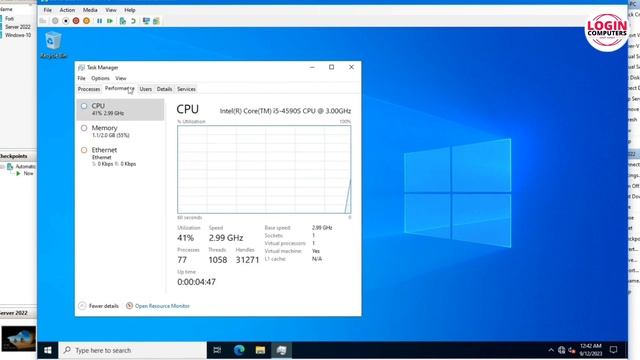Screen dimensions: 640x360
Task: Click the Resource Monitor icon in Task Manager
Action: pyautogui.click(x=129, y=306)
